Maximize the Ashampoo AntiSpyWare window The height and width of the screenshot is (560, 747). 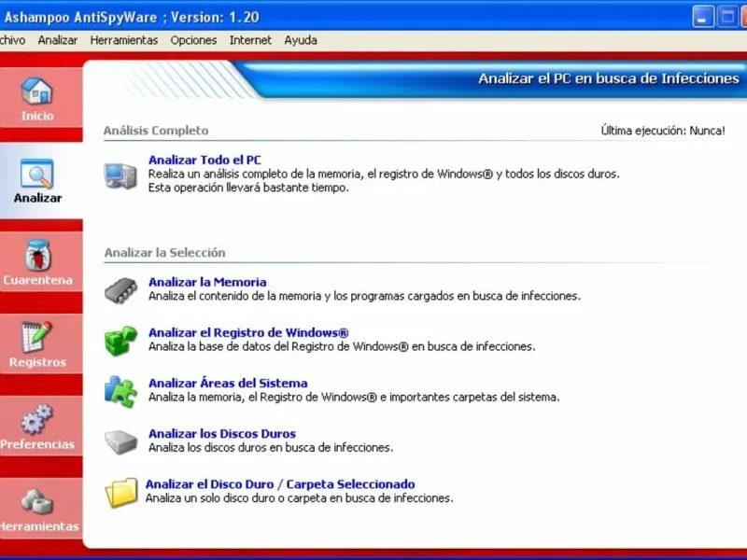click(727, 17)
